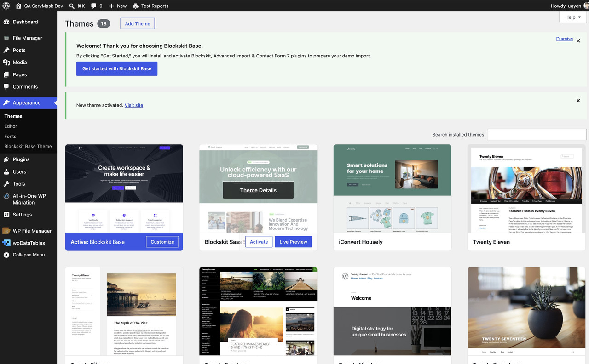Open Theme Details for Blockskit SaaS
This screenshot has width=589, height=364.
pos(258,190)
